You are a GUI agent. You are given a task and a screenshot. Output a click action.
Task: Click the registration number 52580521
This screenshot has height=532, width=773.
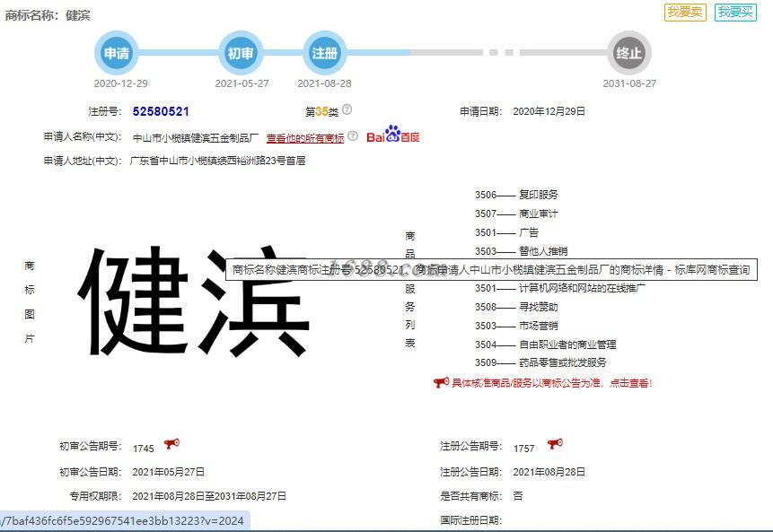tap(161, 111)
